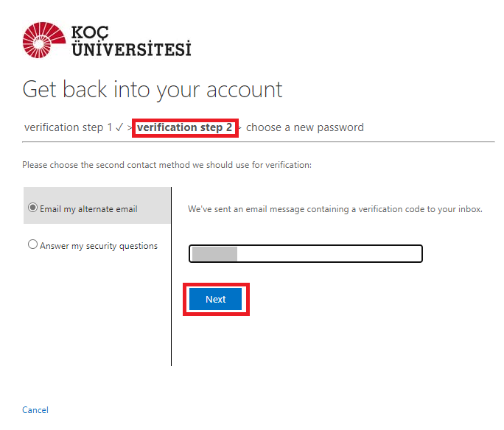Click the verification code sent message text
504x430 pixels.
[x=335, y=209]
